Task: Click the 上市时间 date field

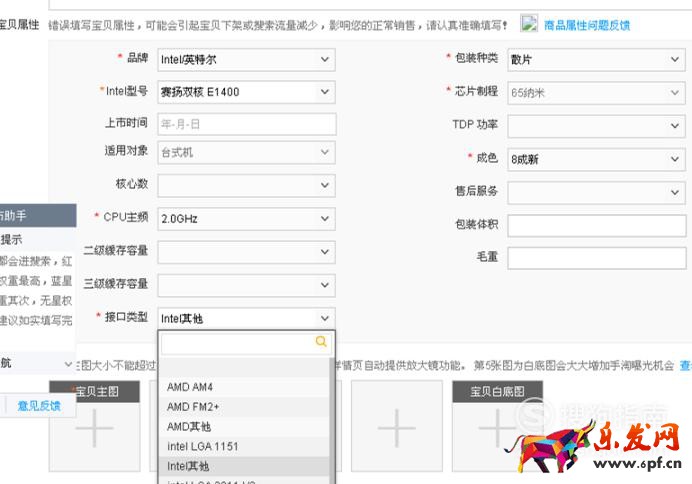Action: point(246,125)
